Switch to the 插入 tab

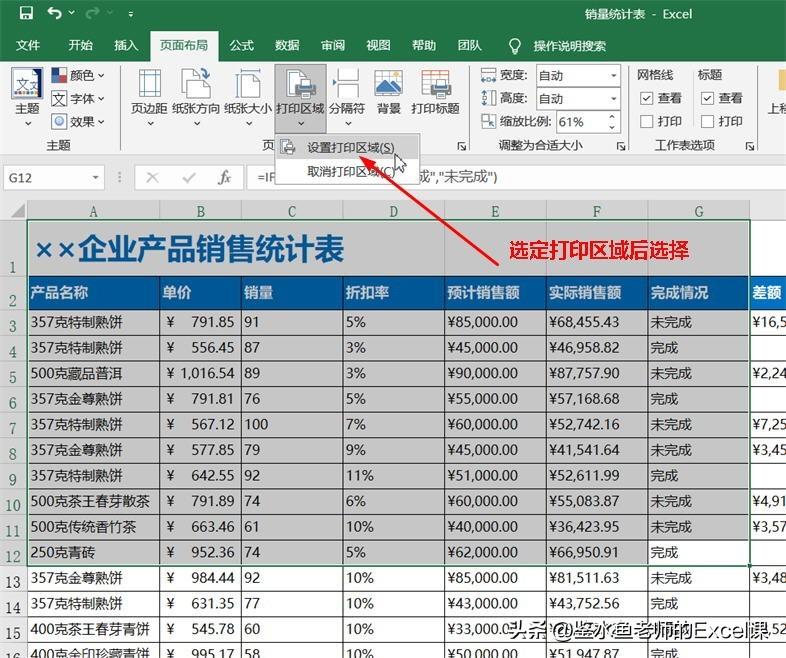126,46
